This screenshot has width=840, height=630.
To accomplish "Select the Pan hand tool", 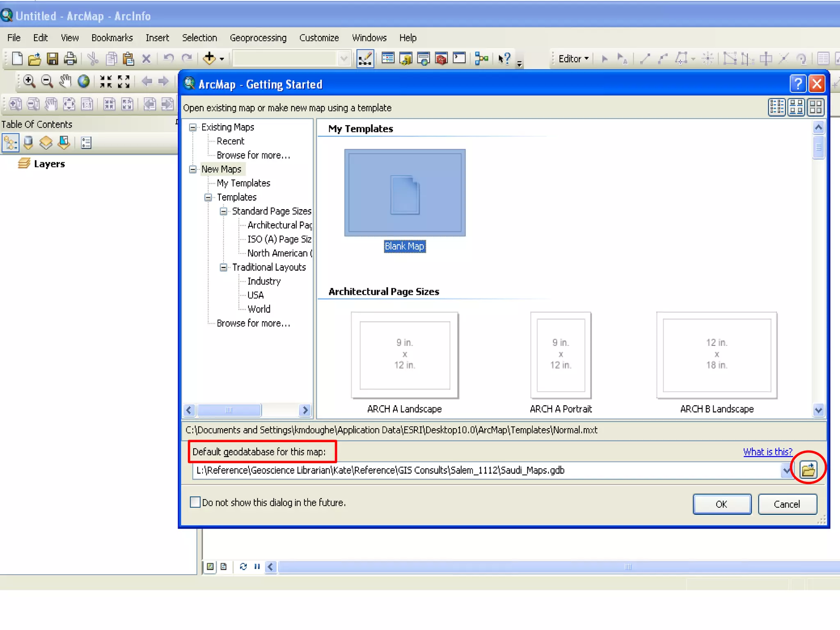I will click(65, 81).
